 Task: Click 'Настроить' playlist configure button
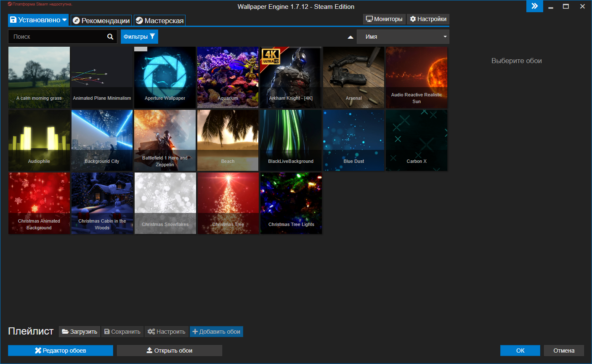click(167, 332)
